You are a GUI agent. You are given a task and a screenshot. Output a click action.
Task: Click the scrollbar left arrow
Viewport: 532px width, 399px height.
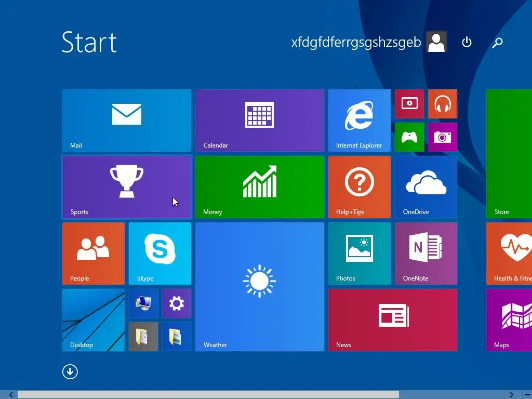pos(11,395)
